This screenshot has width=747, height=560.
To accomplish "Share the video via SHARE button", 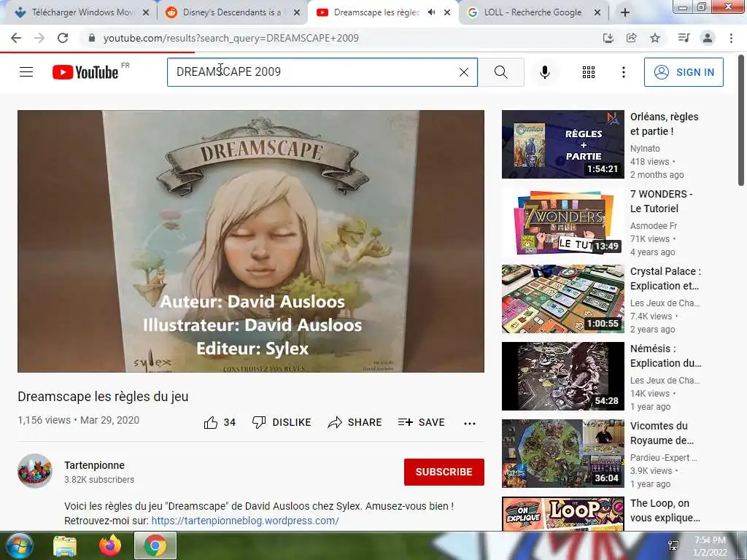I will click(x=355, y=422).
